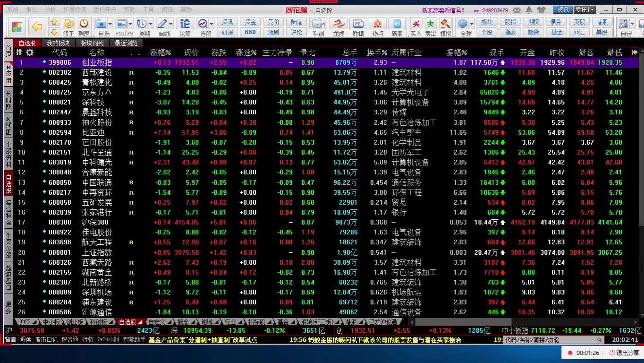
Task: Click the 周期 clock period icon
Action: click(142, 26)
